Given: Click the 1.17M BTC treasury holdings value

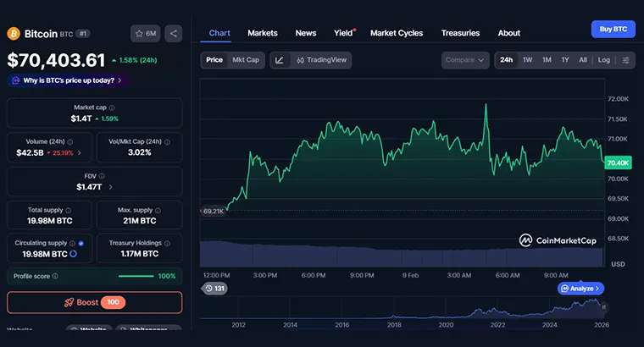Looking at the screenshot, I should point(140,254).
